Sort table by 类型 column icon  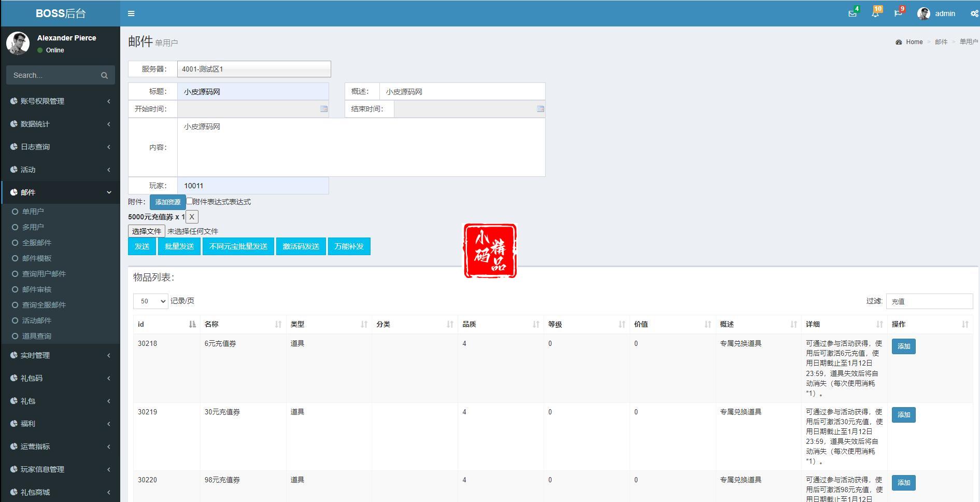[x=364, y=324]
